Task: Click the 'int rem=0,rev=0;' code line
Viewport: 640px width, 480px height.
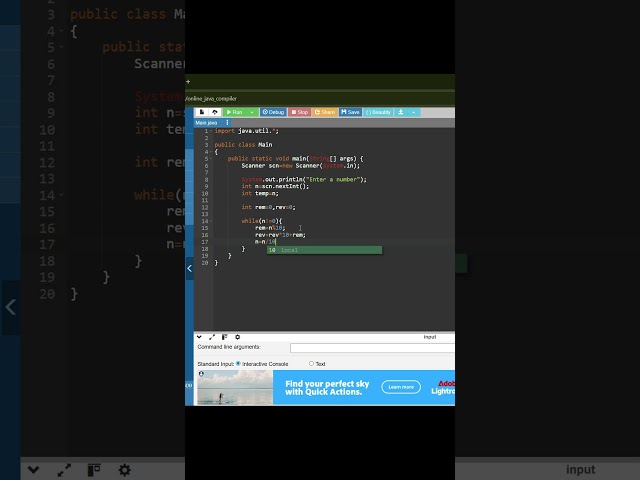Action: click(x=268, y=207)
